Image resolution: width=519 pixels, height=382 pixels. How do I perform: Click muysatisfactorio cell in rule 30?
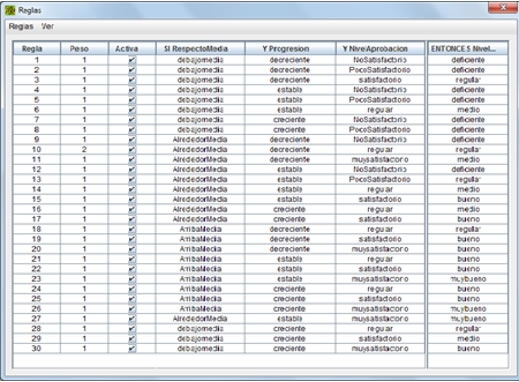[380, 348]
